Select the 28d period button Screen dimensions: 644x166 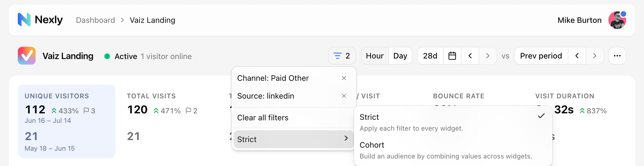click(430, 56)
